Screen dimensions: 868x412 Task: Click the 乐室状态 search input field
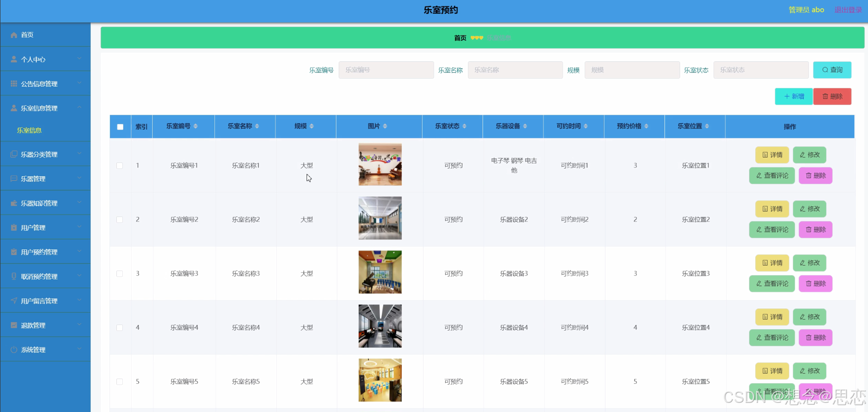761,70
